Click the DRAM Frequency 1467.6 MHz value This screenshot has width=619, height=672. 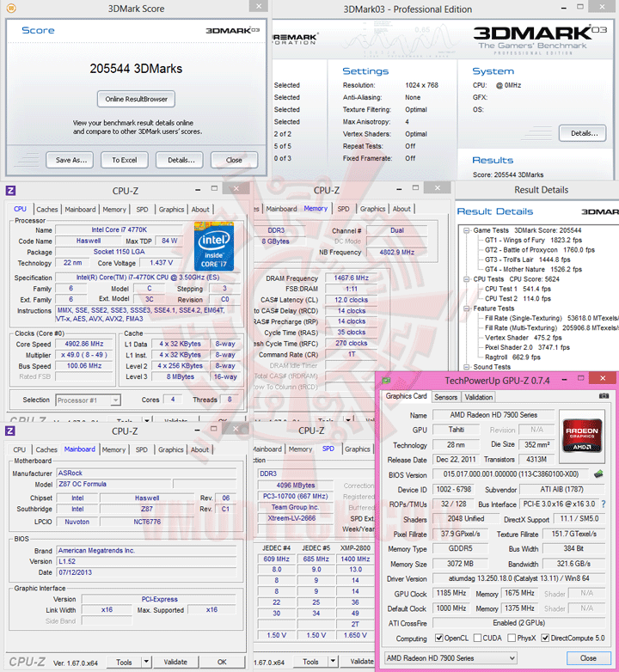point(351,278)
